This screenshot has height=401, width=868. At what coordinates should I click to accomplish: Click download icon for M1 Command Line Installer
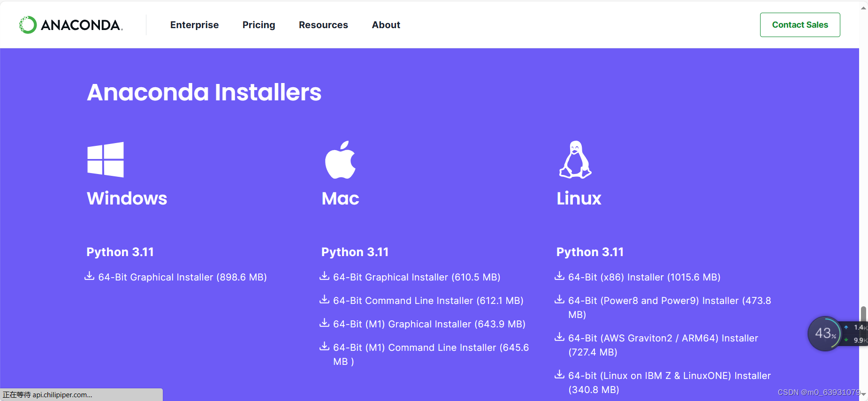point(324,346)
